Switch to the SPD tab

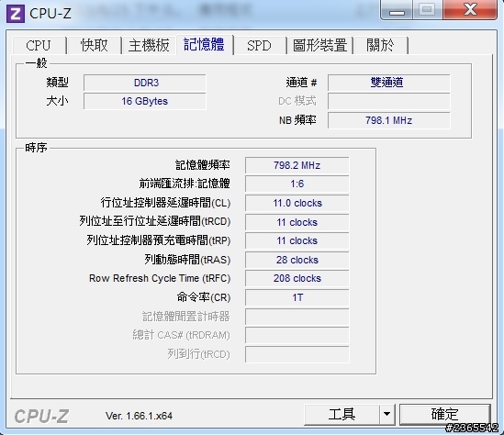[x=260, y=45]
